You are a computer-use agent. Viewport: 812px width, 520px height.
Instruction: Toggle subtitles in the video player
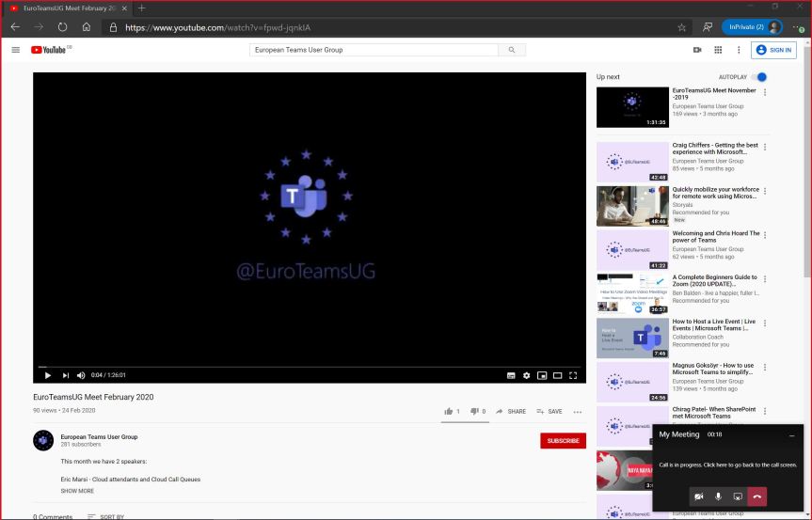(511, 375)
